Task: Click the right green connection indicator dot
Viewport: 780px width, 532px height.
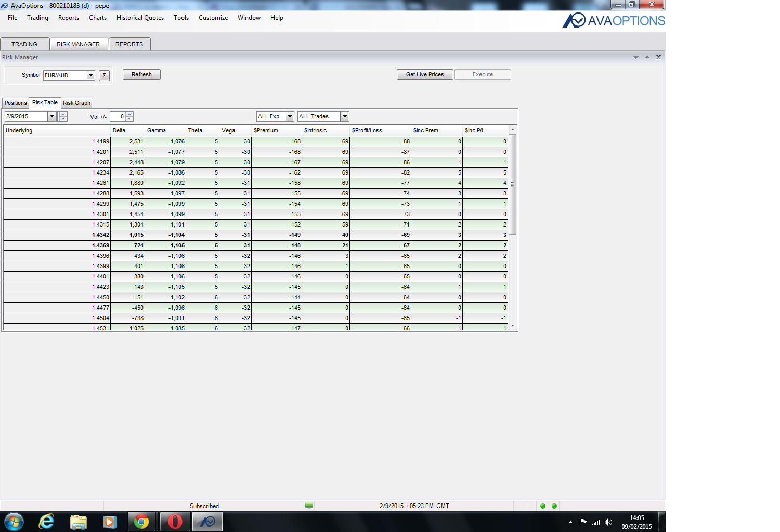Action: click(554, 506)
